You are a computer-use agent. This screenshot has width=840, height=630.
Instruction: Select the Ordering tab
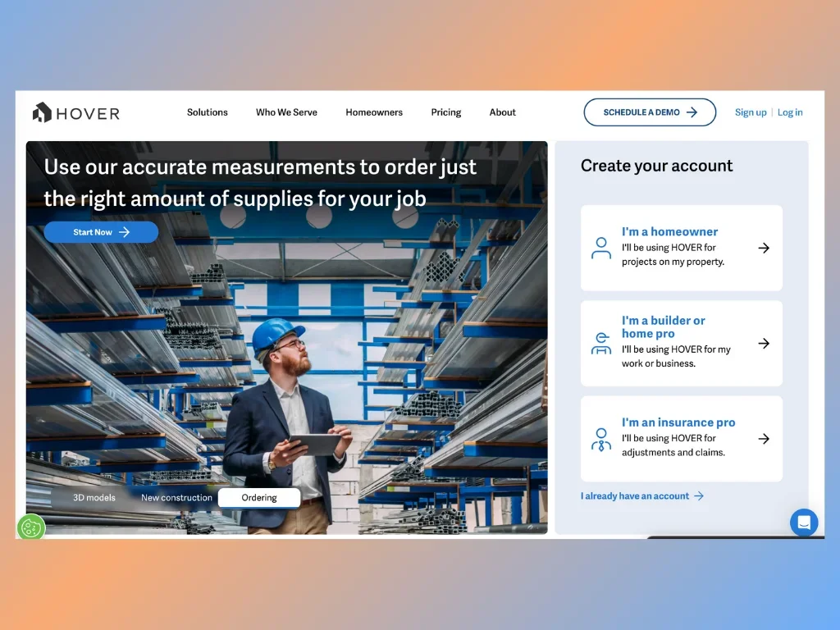point(259,498)
